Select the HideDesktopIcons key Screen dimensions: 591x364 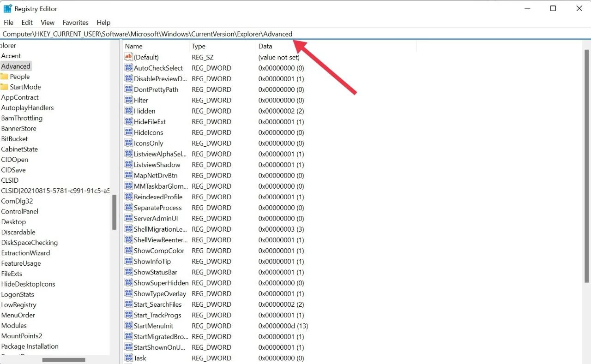pos(28,284)
